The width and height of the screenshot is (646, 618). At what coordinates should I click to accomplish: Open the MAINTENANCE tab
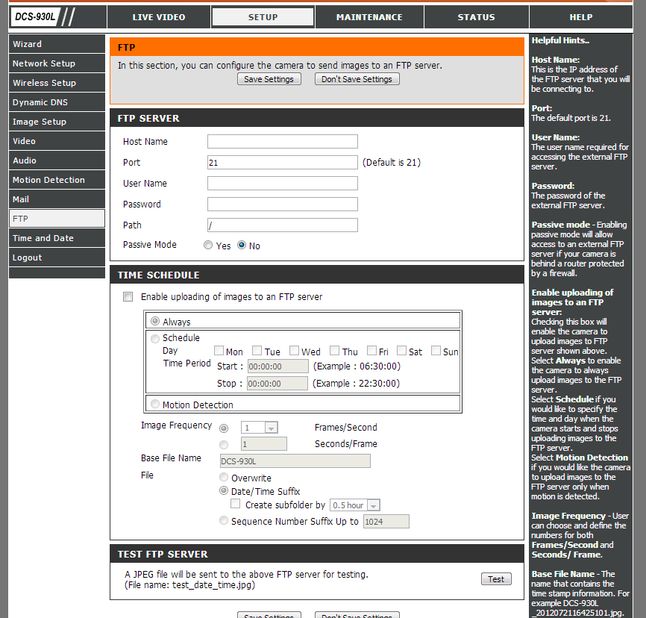point(369,17)
